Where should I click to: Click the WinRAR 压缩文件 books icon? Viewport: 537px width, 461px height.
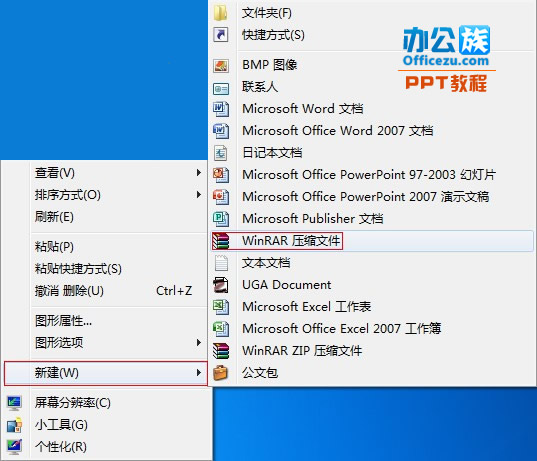221,241
